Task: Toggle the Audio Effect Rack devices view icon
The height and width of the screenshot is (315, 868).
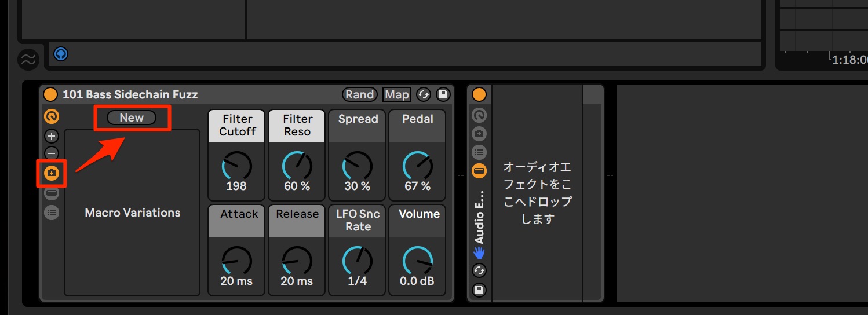Action: click(x=479, y=171)
